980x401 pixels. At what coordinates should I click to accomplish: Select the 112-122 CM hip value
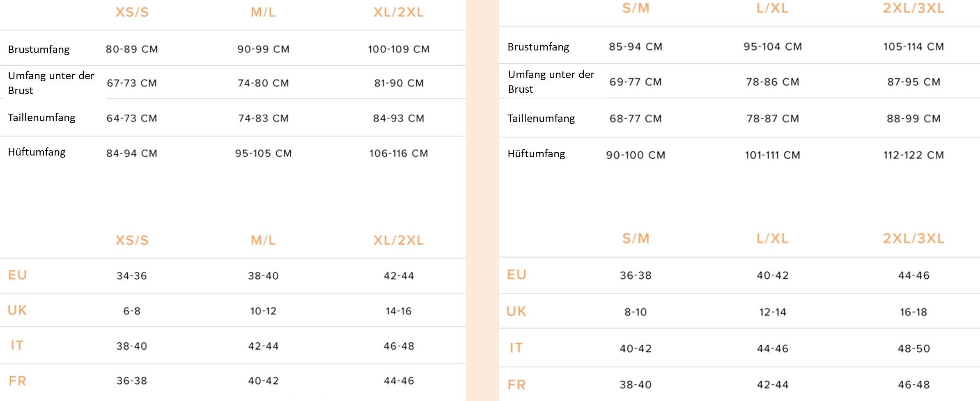tap(913, 155)
